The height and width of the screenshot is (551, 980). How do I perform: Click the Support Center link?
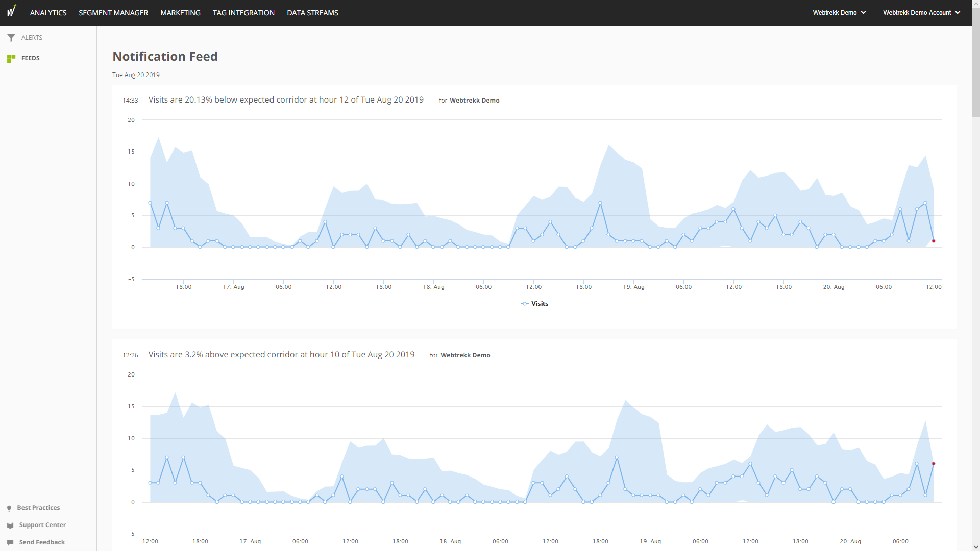[x=42, y=525]
